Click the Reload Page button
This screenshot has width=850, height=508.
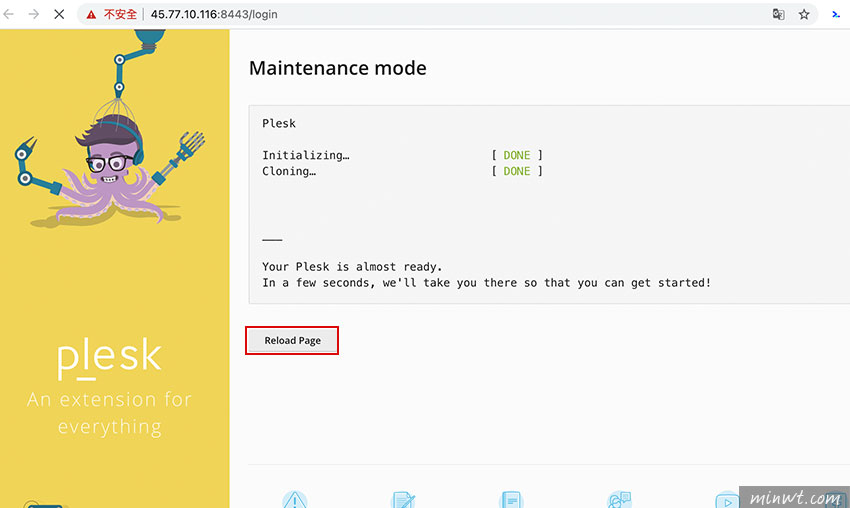click(292, 340)
